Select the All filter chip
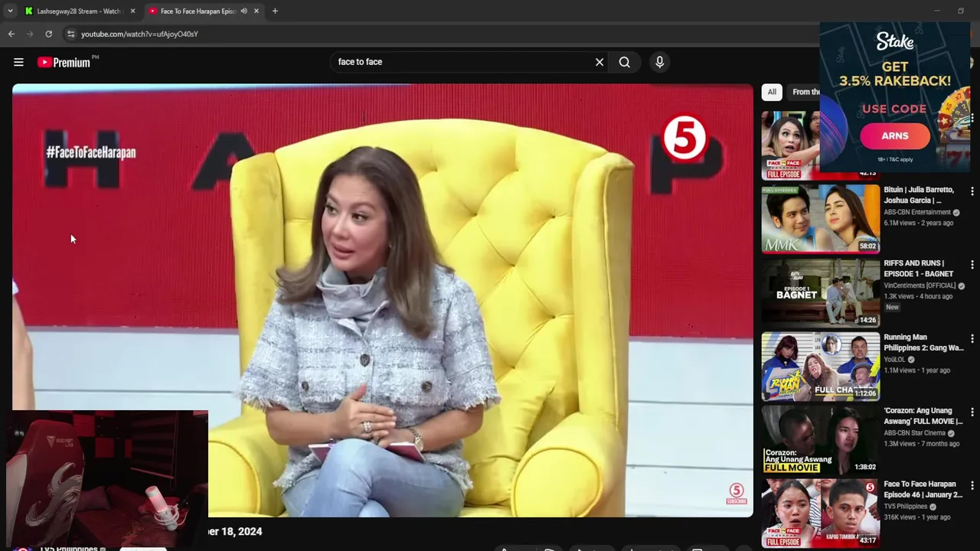The width and height of the screenshot is (980, 551). (x=772, y=92)
